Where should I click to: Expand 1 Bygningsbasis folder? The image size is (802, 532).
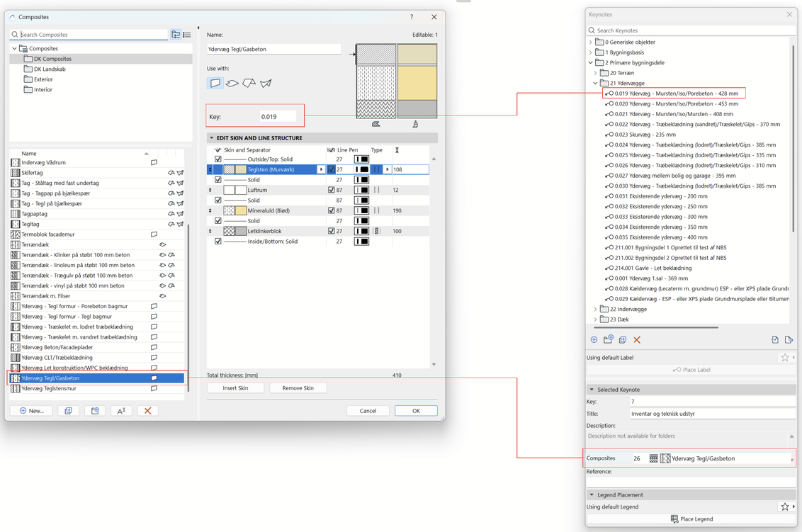click(591, 52)
